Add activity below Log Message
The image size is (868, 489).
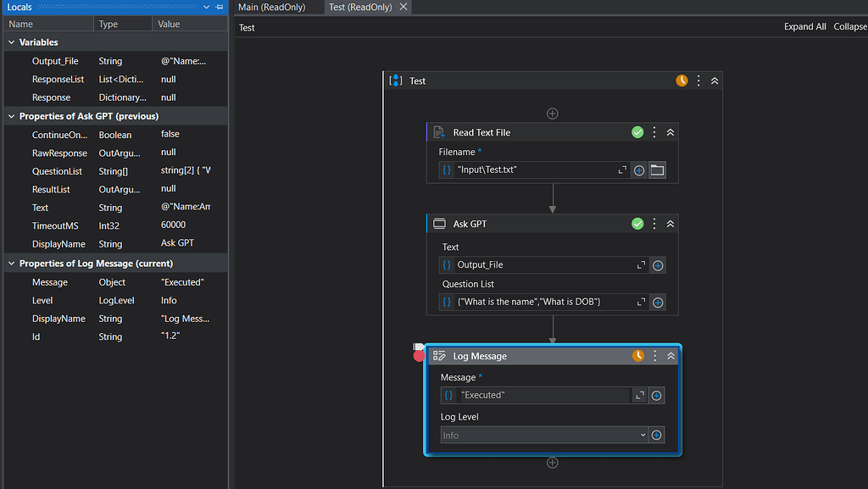click(x=553, y=463)
